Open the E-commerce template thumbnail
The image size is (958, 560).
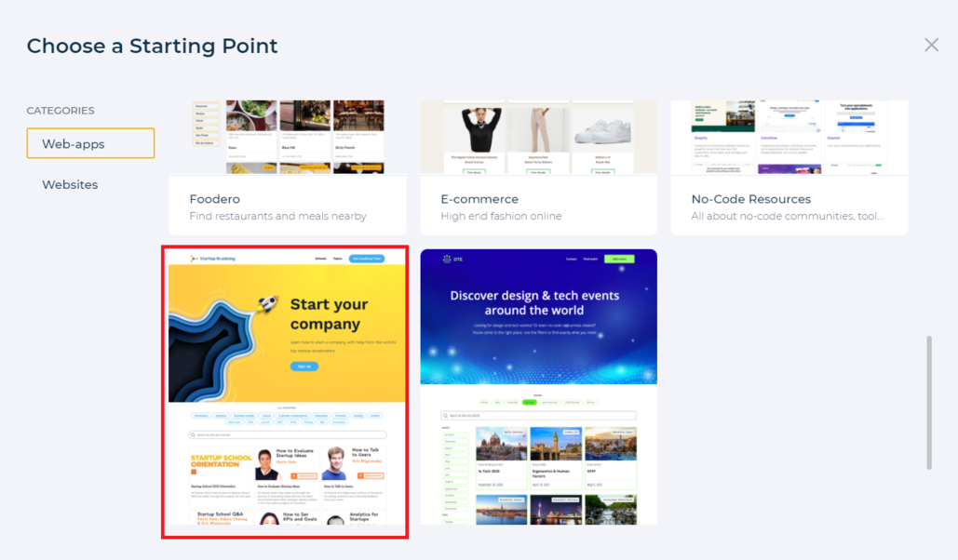pyautogui.click(x=539, y=138)
